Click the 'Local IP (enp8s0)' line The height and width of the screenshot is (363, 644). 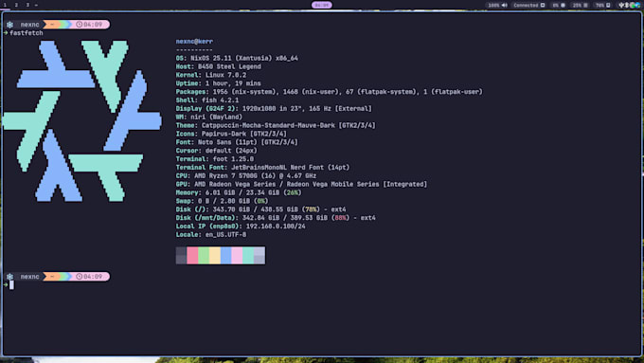pos(241,227)
